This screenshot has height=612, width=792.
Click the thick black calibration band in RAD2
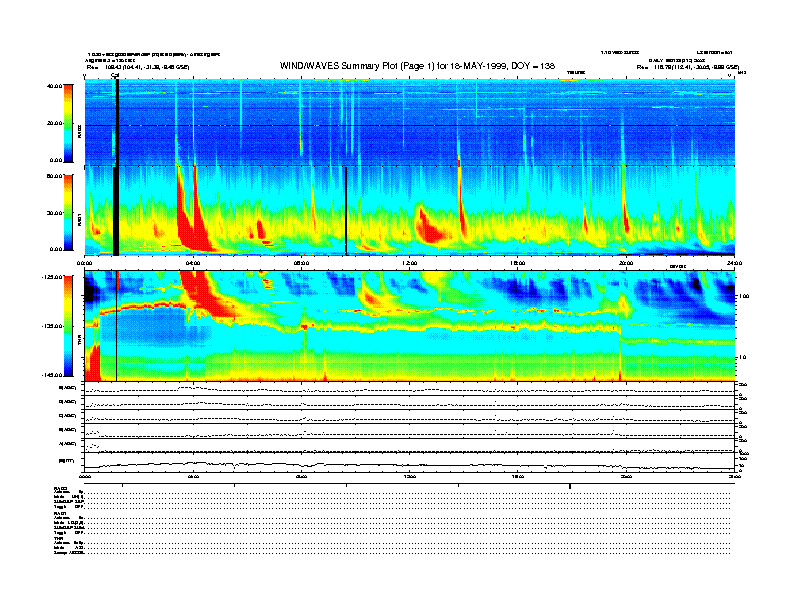click(117, 123)
